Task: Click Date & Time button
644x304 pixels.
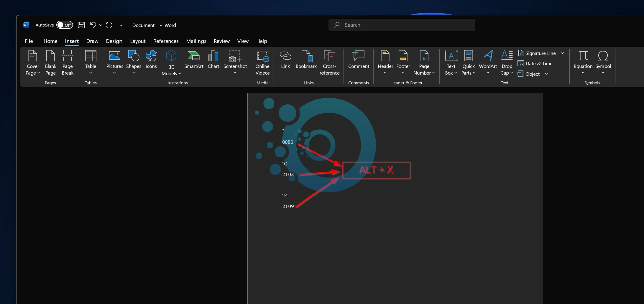Action: (x=535, y=63)
